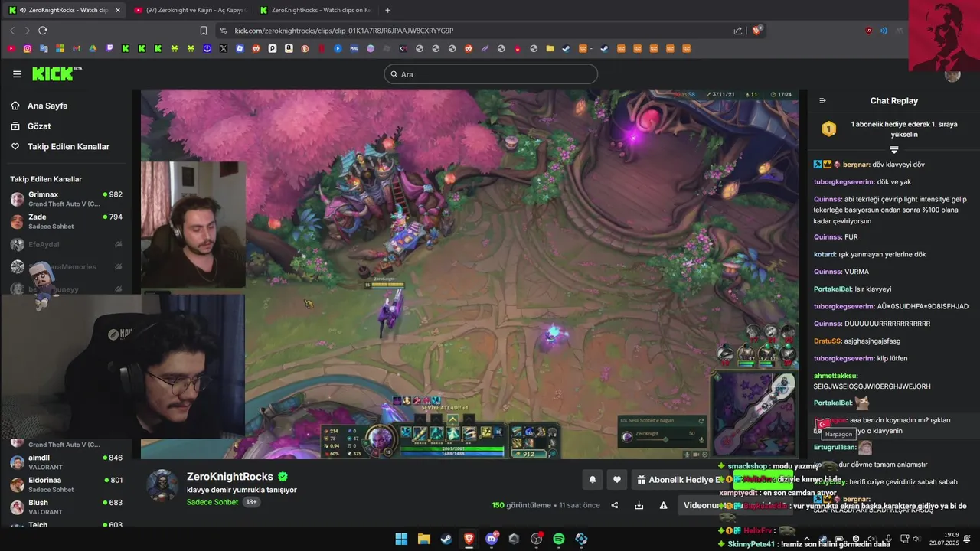
Task: Click Abonelik Hediye Et button
Action: [678, 480]
